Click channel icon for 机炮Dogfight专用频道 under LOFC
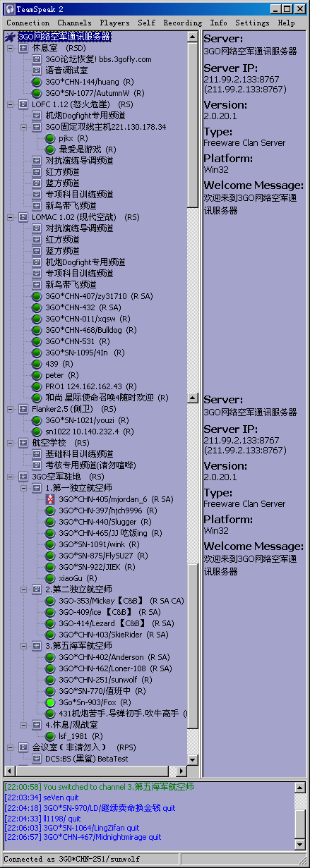Image resolution: width=310 pixels, height=868 pixels. click(37, 116)
